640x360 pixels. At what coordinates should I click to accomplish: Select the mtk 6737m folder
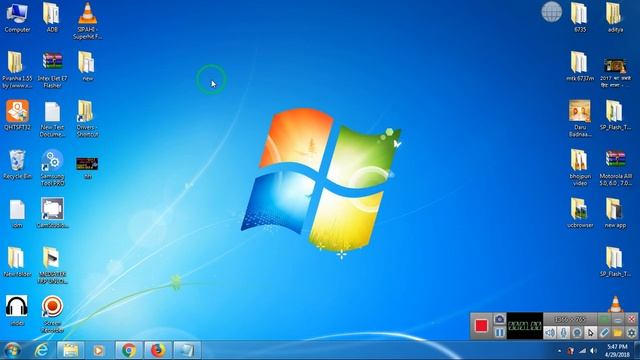[x=580, y=66]
